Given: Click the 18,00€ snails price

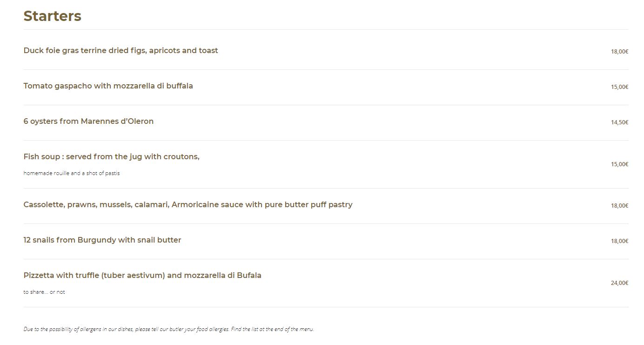Looking at the screenshot, I should pos(619,241).
